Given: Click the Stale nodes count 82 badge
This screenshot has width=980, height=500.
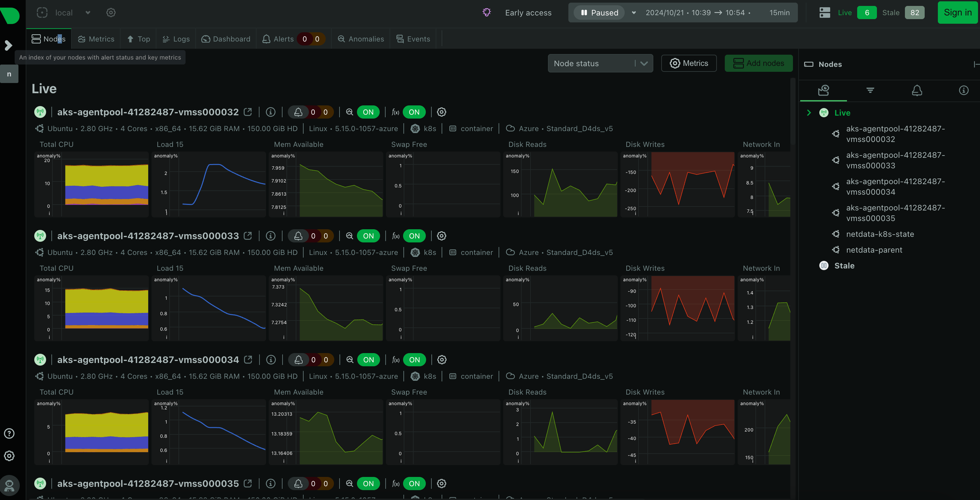Looking at the screenshot, I should tap(914, 13).
